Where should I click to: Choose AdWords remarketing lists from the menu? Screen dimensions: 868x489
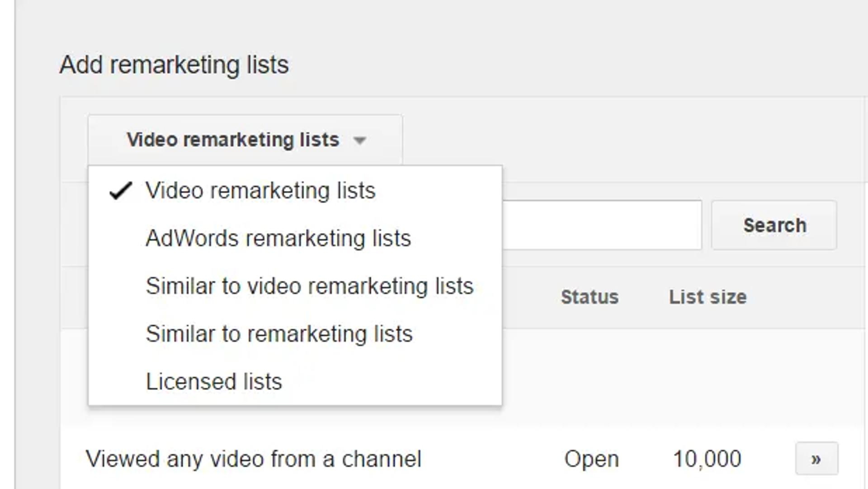click(295, 238)
